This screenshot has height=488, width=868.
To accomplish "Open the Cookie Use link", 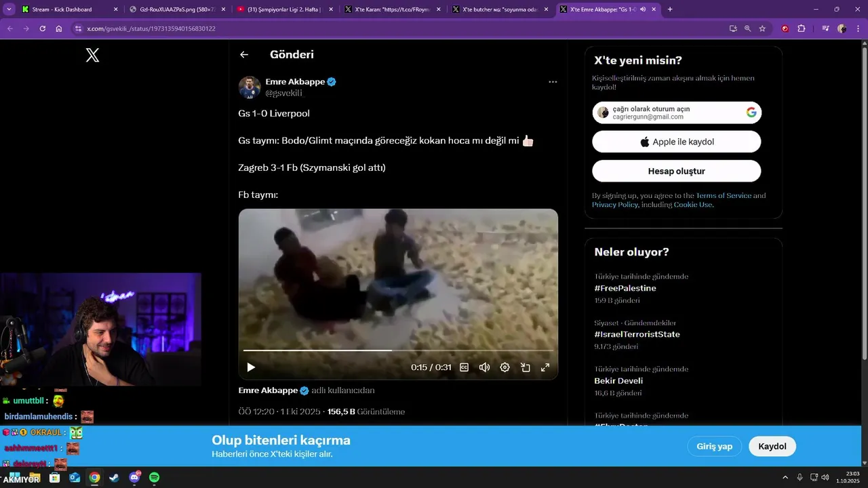I will [x=692, y=205].
